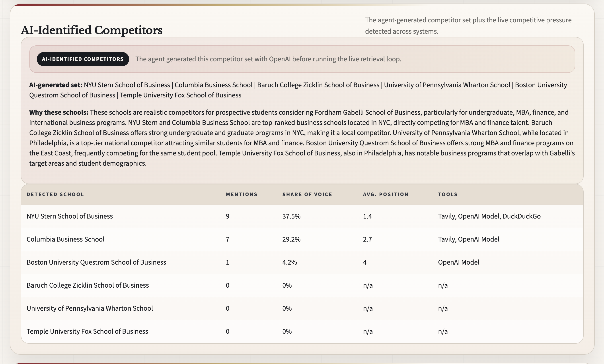
Task: Click the Tools column header
Action: (x=448, y=194)
